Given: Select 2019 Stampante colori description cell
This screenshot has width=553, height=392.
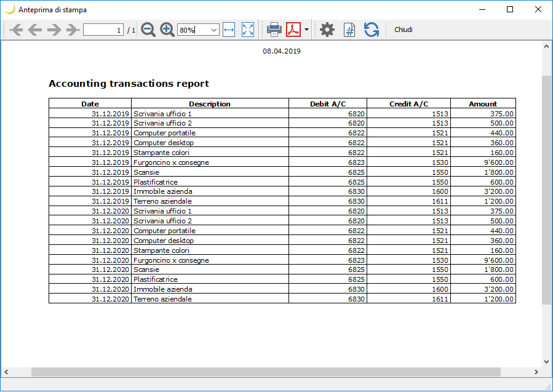Looking at the screenshot, I should coord(210,153).
